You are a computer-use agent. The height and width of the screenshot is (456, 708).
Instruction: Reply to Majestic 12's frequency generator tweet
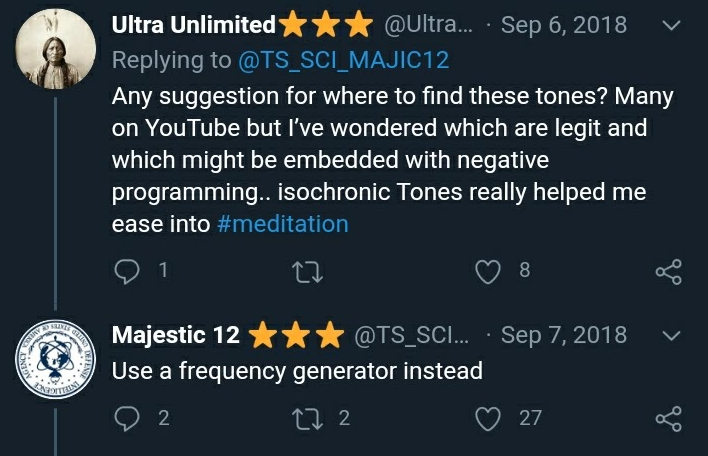[x=127, y=418]
